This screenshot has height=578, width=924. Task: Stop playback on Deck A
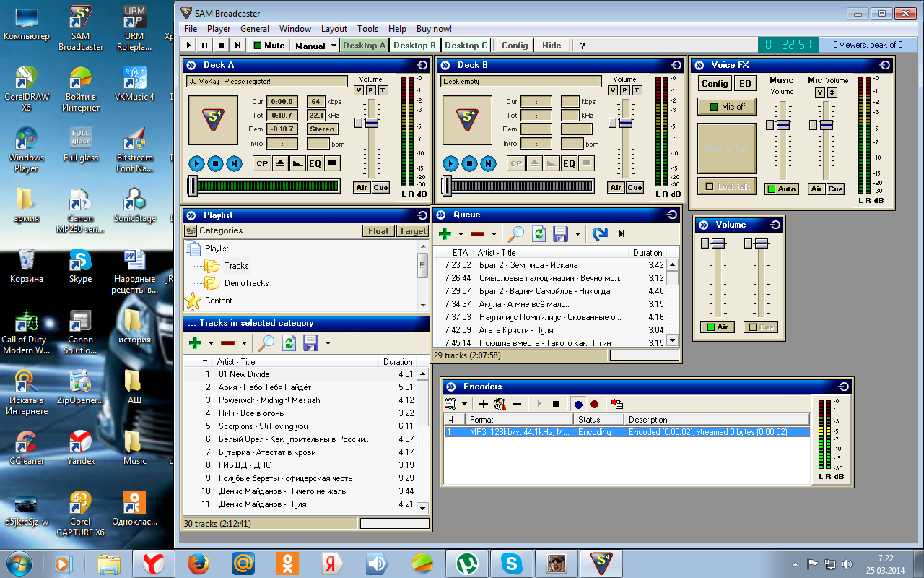click(215, 163)
